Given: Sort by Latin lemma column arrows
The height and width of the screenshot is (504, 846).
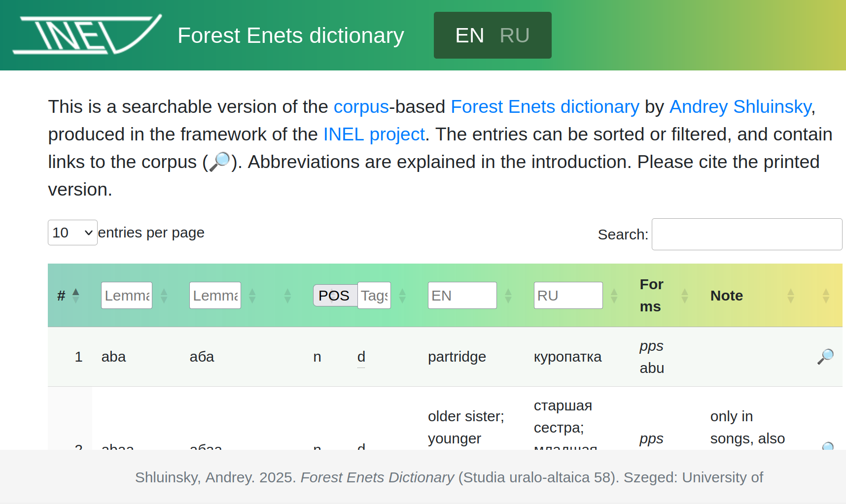Looking at the screenshot, I should click(x=164, y=296).
